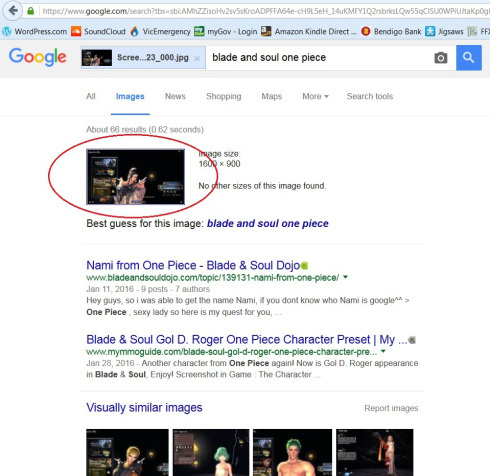Switch to the News tab
The image size is (490, 476).
pos(175,96)
